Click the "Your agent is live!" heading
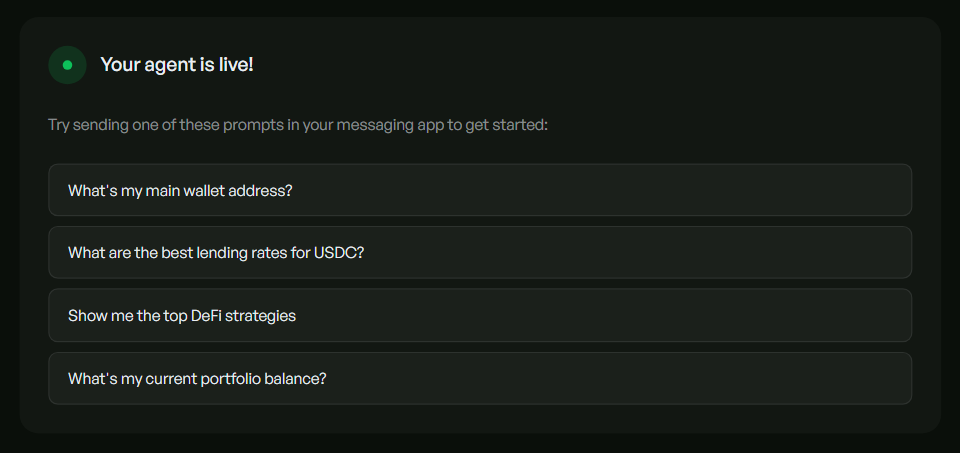The width and height of the screenshot is (960, 453). click(177, 65)
